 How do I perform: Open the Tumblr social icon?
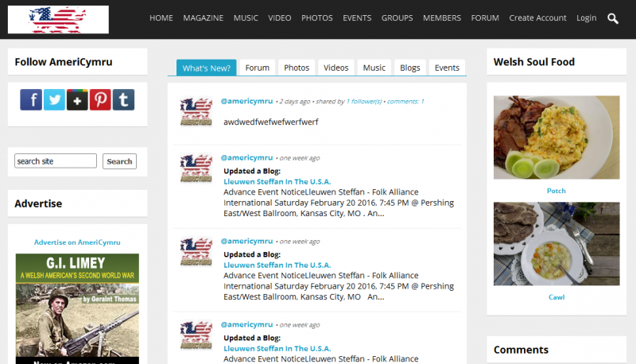pos(123,99)
